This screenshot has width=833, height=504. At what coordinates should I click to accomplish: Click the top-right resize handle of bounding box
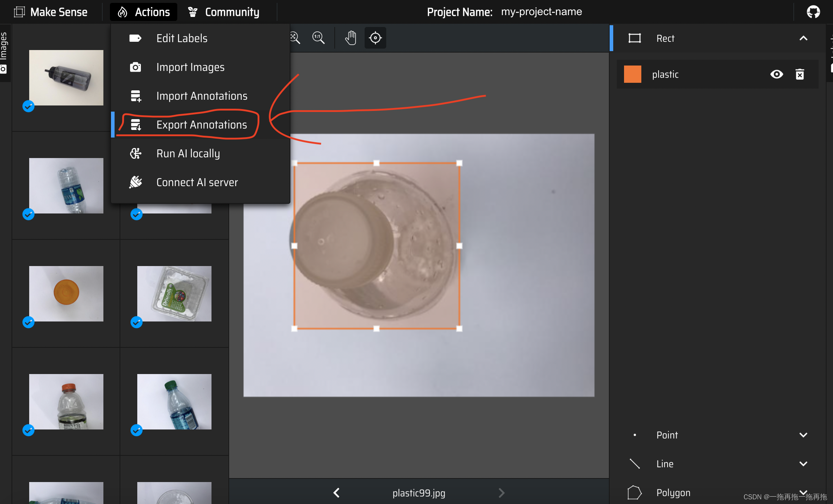coord(459,163)
